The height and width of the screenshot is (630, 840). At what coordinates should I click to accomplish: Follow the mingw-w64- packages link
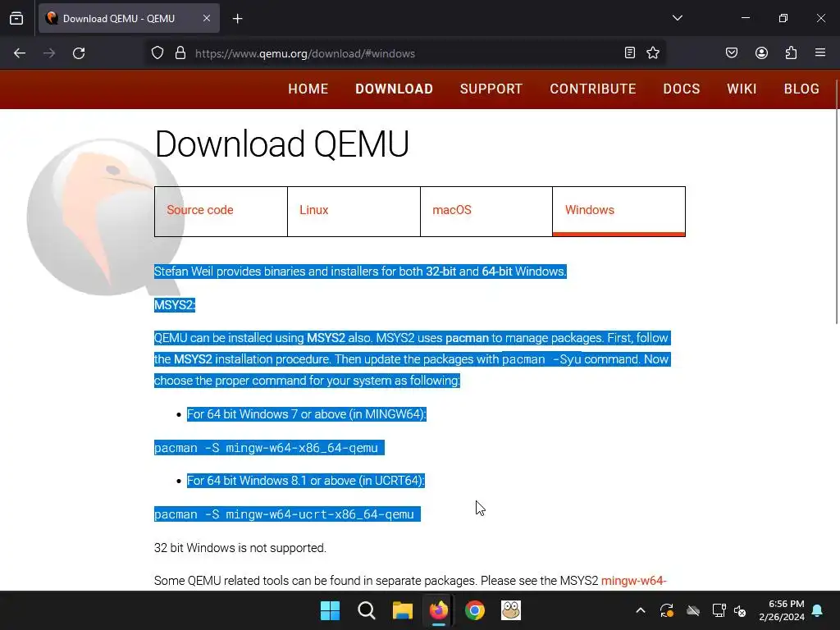pyautogui.click(x=634, y=581)
